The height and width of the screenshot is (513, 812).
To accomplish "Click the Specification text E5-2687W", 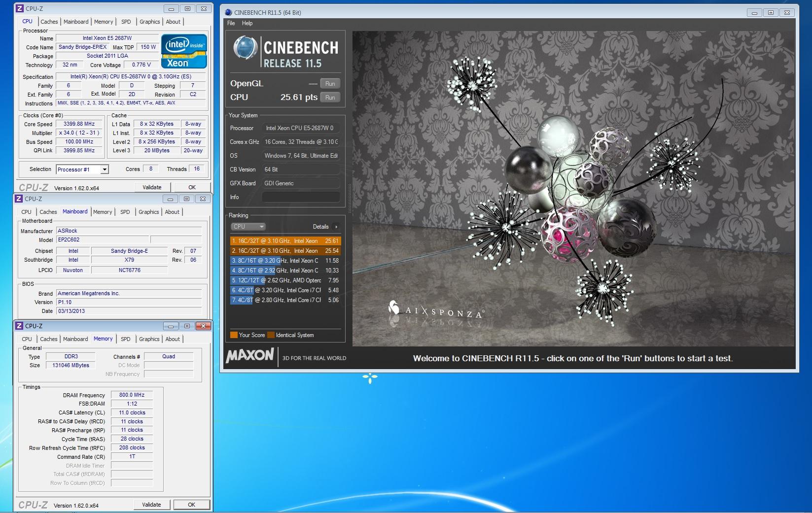I will (x=131, y=77).
